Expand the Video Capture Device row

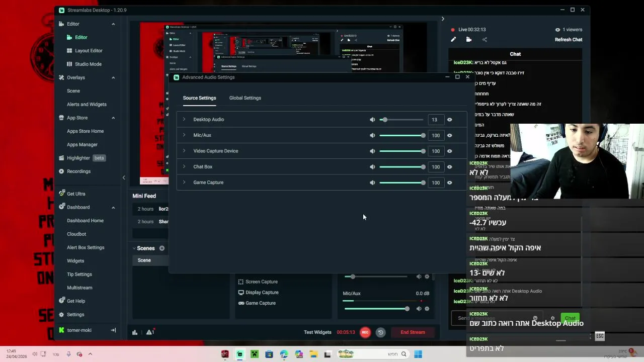pos(184,151)
